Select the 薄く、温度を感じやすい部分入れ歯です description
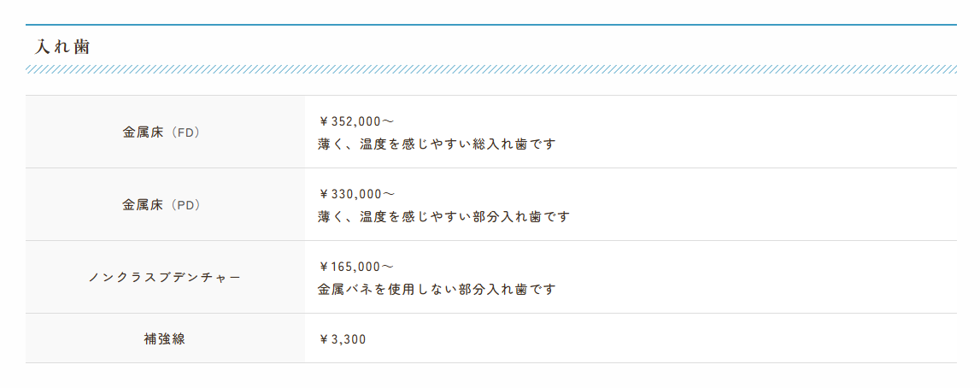This screenshot has height=388, width=980. click(443, 217)
